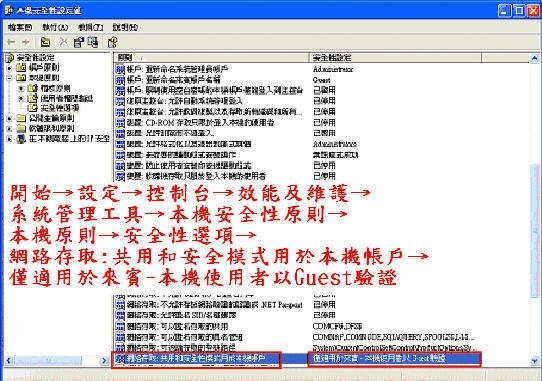Open the 檔案(F) menu

pyautogui.click(x=19, y=27)
